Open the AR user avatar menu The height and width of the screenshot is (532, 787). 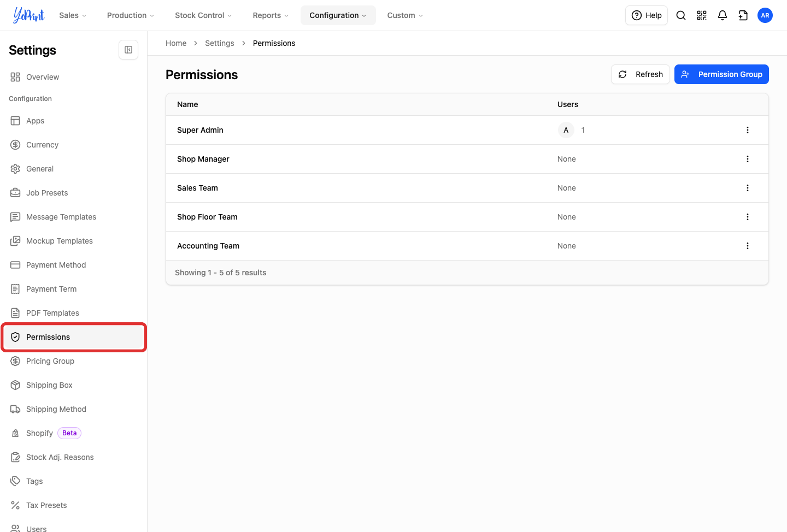coord(765,15)
